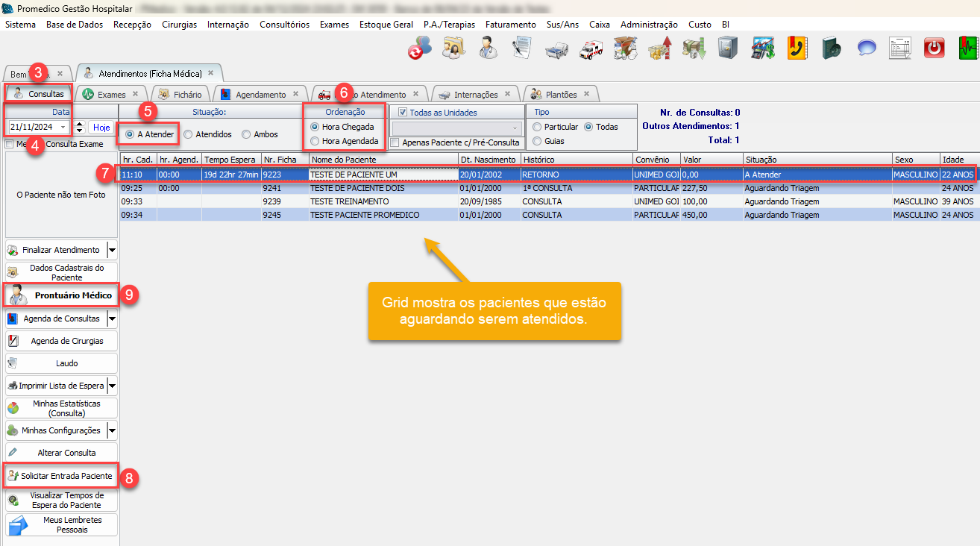Click the phone book toolbar icon
Viewport: 980px width, 546px height.
[x=797, y=48]
